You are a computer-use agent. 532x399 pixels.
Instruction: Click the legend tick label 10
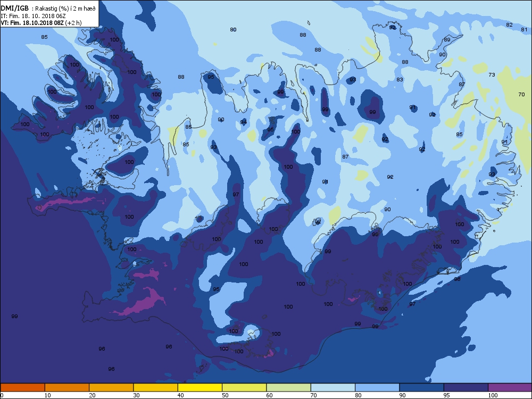(47, 395)
